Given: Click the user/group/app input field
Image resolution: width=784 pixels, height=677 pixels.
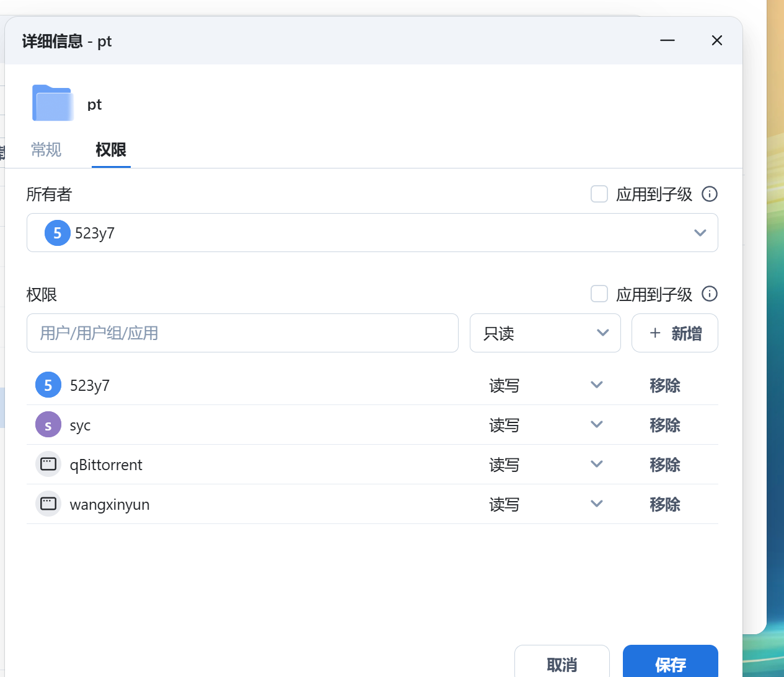Looking at the screenshot, I should point(242,333).
